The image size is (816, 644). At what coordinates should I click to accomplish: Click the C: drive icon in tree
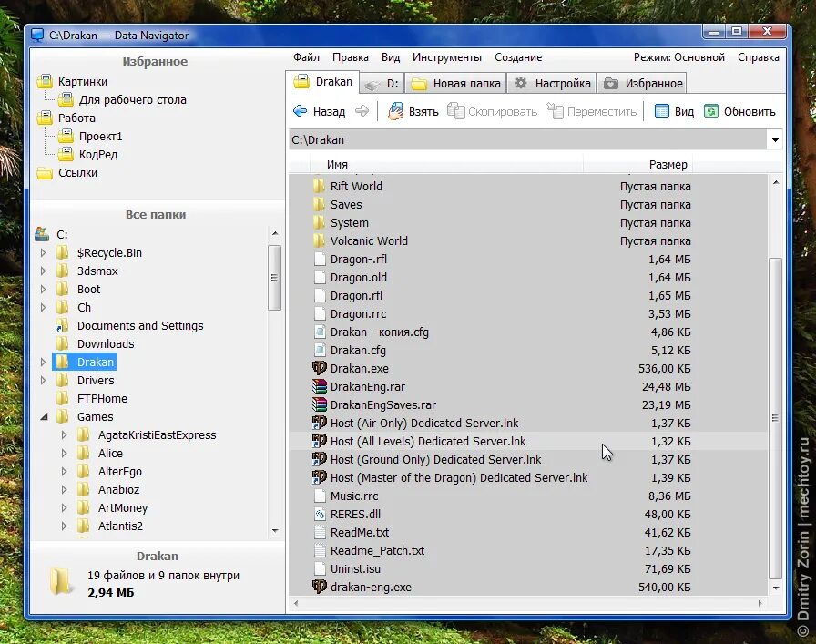coord(42,234)
